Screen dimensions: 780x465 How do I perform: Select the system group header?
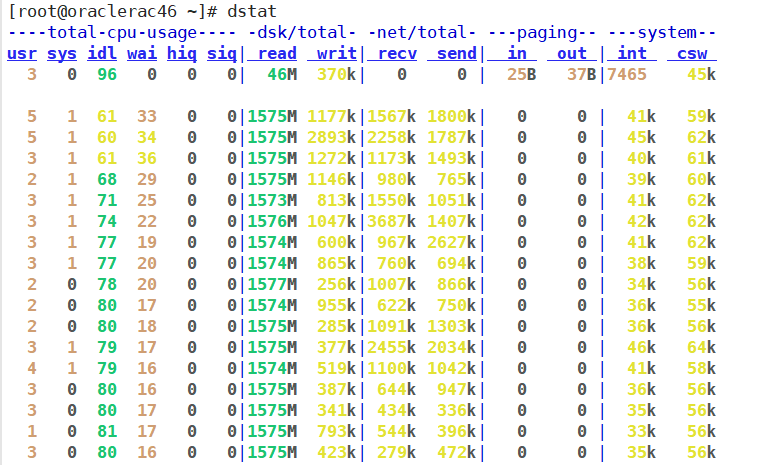coord(662,32)
